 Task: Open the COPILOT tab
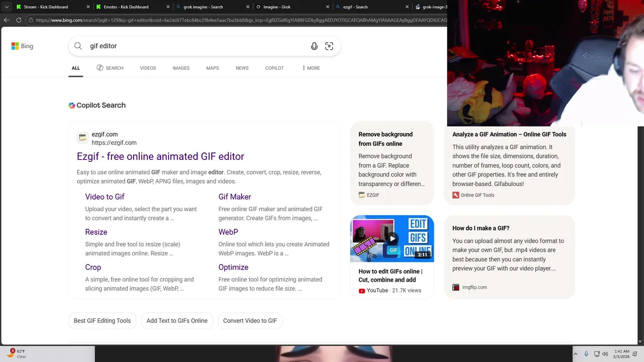(x=274, y=68)
